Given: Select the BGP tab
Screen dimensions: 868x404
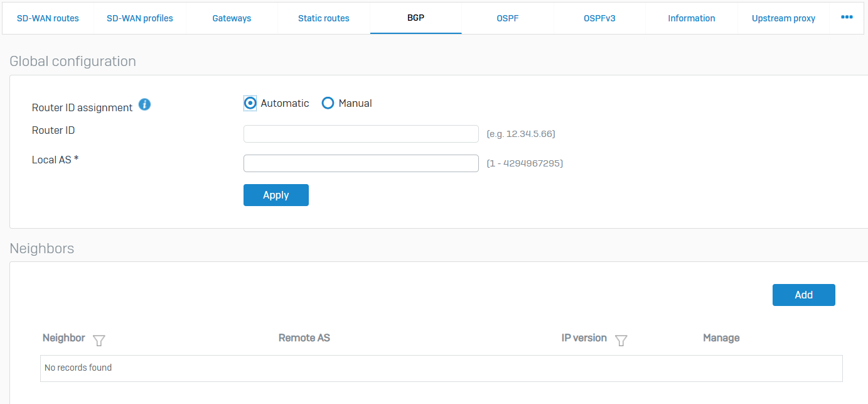Looking at the screenshot, I should point(415,18).
